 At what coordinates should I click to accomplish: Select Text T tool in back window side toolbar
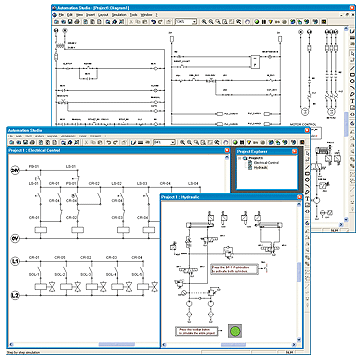(352, 101)
